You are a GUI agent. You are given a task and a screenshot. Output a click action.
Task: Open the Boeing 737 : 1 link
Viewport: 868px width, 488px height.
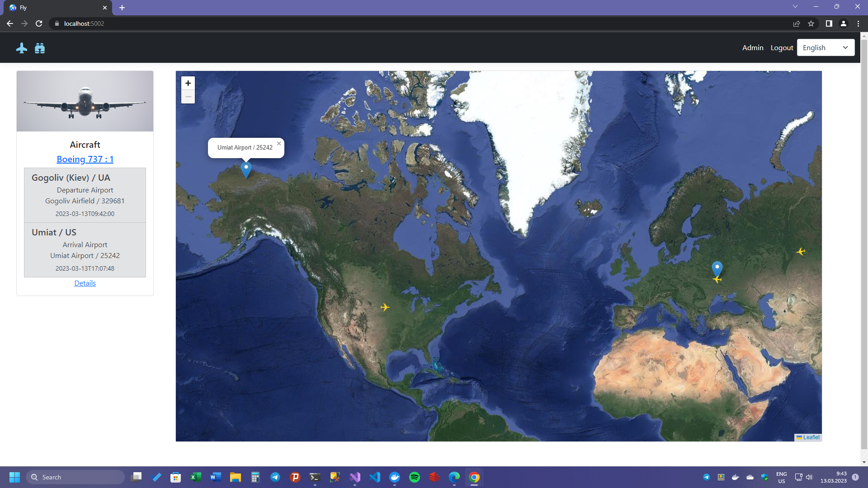click(85, 159)
